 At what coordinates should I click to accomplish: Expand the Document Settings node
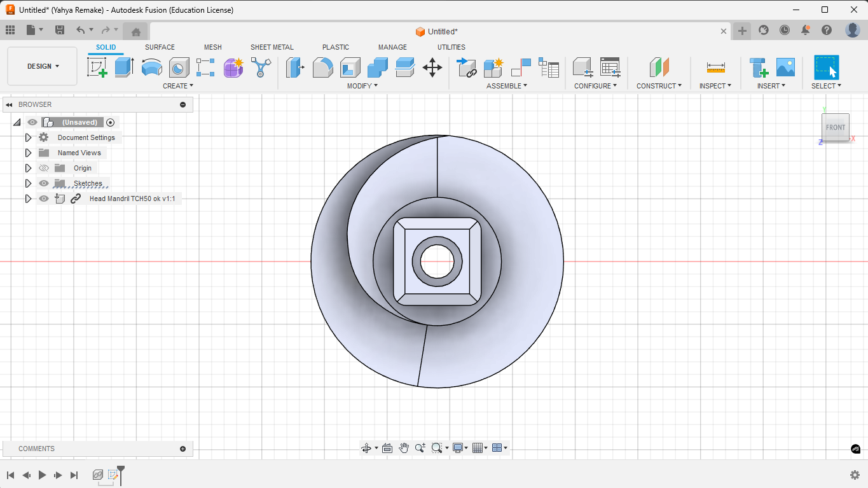click(28, 137)
